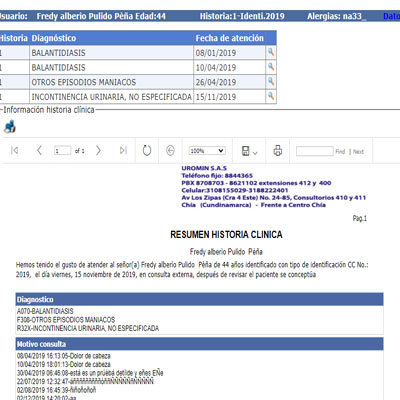Click the Diagnostico section header in report

[199, 299]
